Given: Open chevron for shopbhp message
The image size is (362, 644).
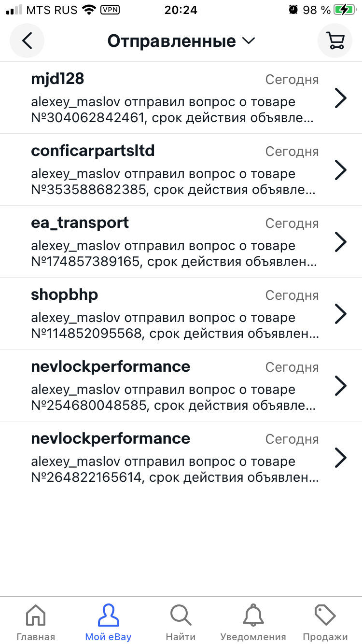Looking at the screenshot, I should pyautogui.click(x=341, y=314).
